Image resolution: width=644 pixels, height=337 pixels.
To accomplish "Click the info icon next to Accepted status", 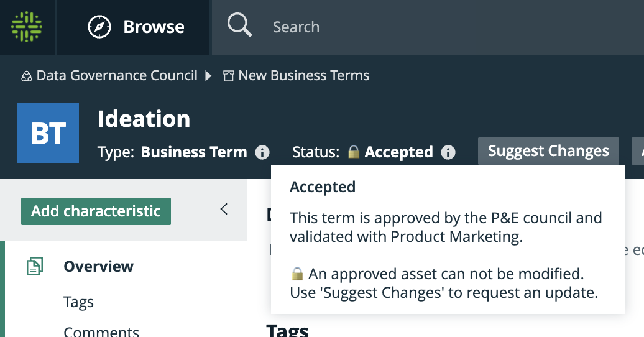I will [x=448, y=152].
